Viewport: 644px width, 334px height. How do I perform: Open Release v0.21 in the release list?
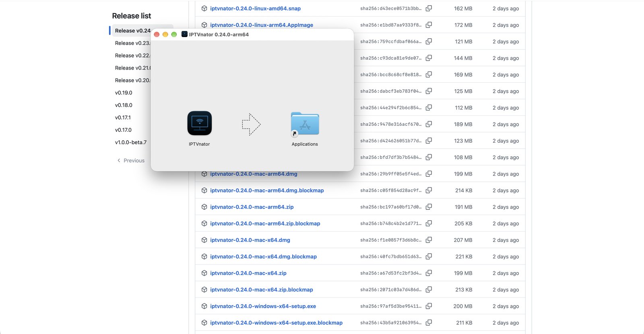pyautogui.click(x=132, y=68)
